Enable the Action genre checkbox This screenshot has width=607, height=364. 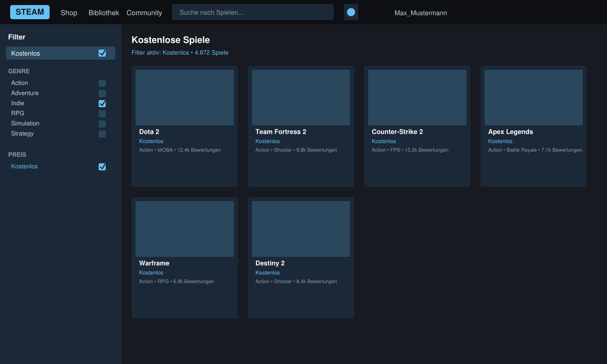102,83
